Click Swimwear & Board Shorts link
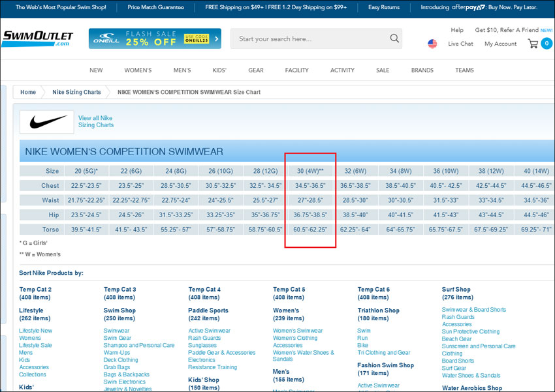The height and width of the screenshot is (392, 555). [x=474, y=310]
